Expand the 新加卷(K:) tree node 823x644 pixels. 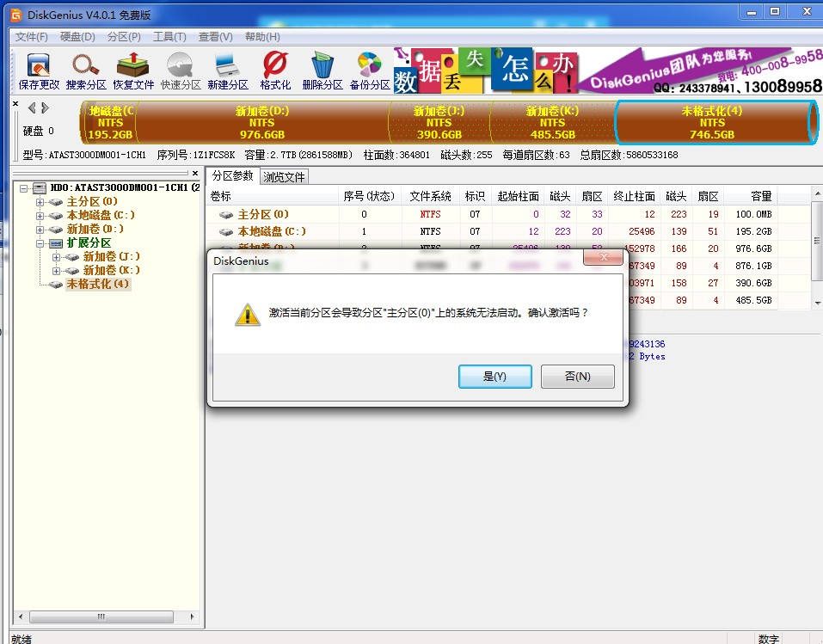[56, 270]
